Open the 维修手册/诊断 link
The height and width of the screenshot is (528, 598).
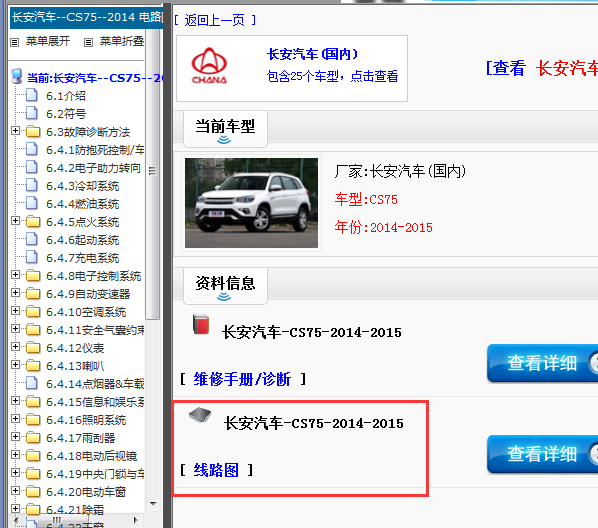pos(242,379)
